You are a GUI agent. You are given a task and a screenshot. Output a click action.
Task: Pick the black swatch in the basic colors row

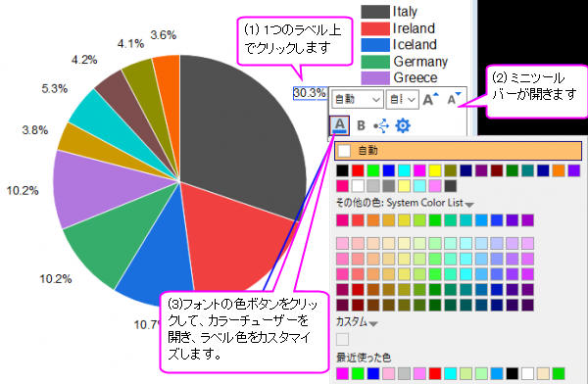point(342,170)
